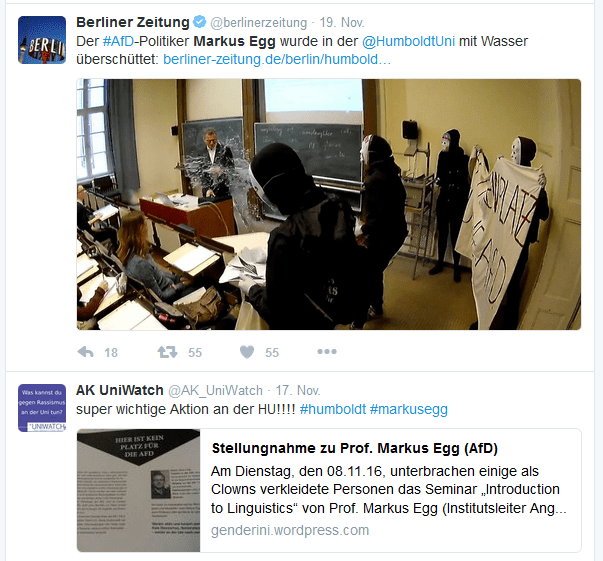View the lecture hall water-splash photo
Screen dimensions: 603x561
(x=329, y=204)
